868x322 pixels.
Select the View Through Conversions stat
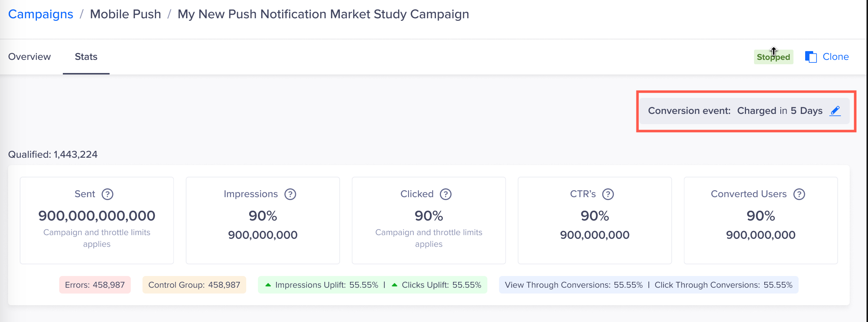pos(574,285)
